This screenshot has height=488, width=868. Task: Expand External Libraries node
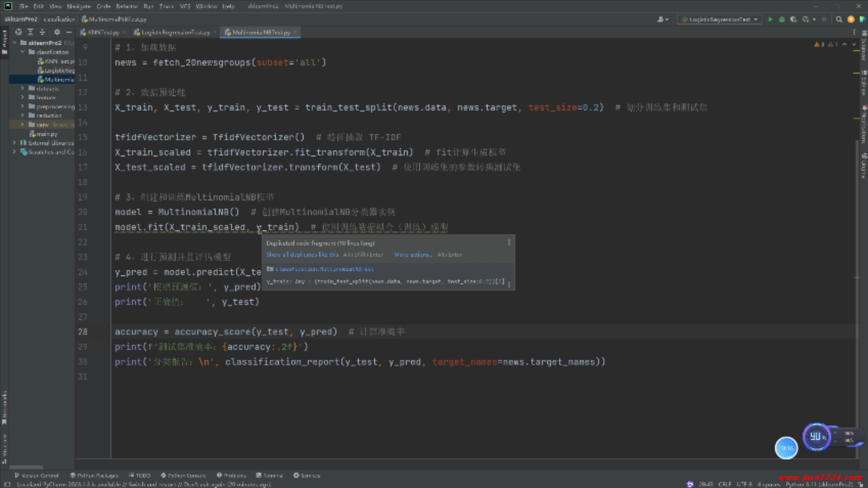[x=14, y=143]
